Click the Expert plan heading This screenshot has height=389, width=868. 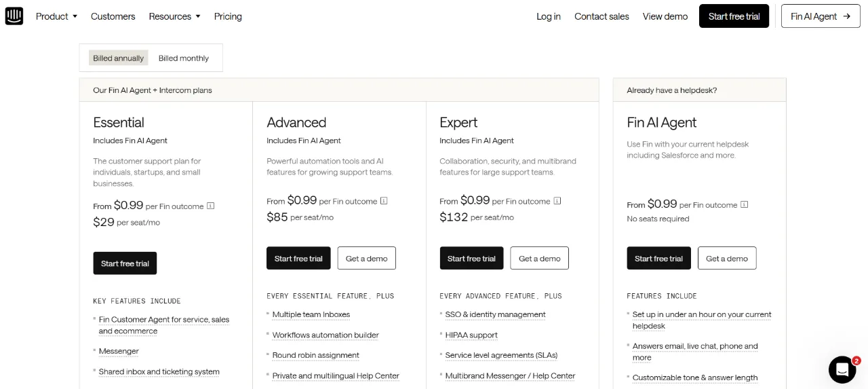pos(458,122)
